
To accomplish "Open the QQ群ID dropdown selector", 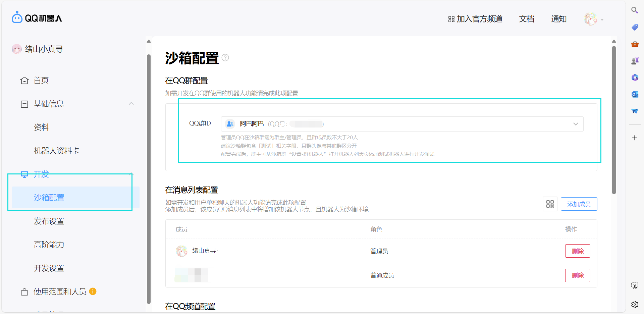I will point(402,124).
